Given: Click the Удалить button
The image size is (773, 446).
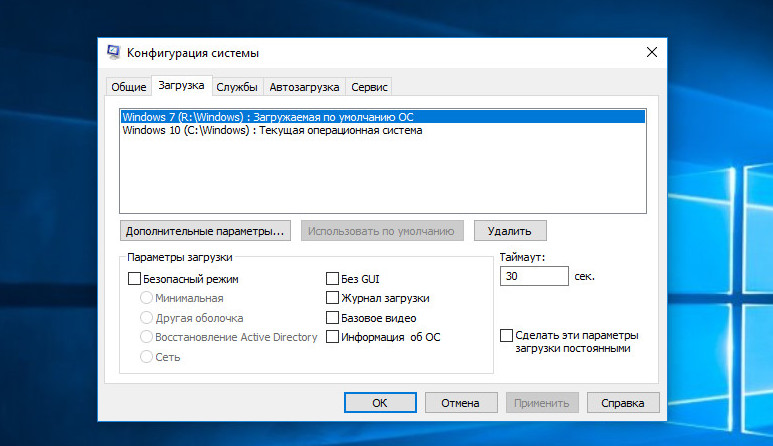Looking at the screenshot, I should [510, 231].
